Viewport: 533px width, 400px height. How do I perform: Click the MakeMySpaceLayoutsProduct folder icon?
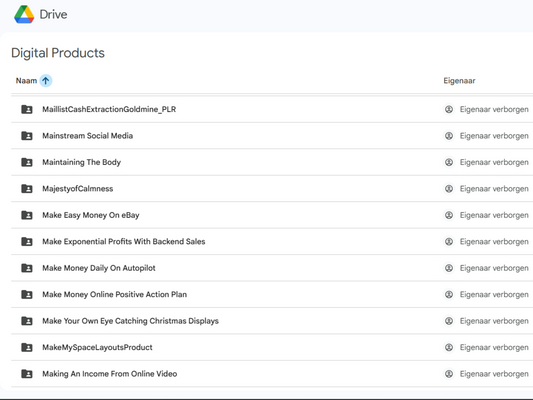pyautogui.click(x=27, y=347)
